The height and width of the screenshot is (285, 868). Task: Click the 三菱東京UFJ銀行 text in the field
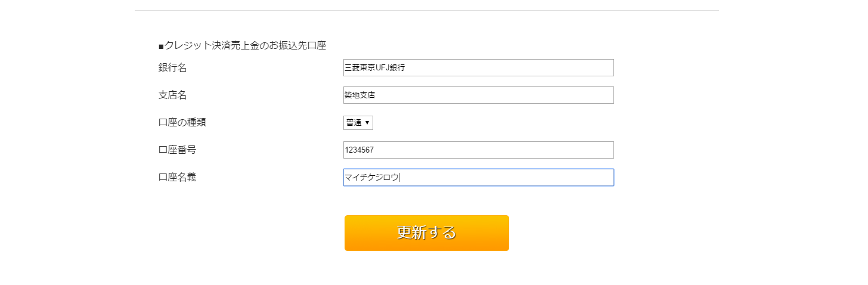pos(374,68)
